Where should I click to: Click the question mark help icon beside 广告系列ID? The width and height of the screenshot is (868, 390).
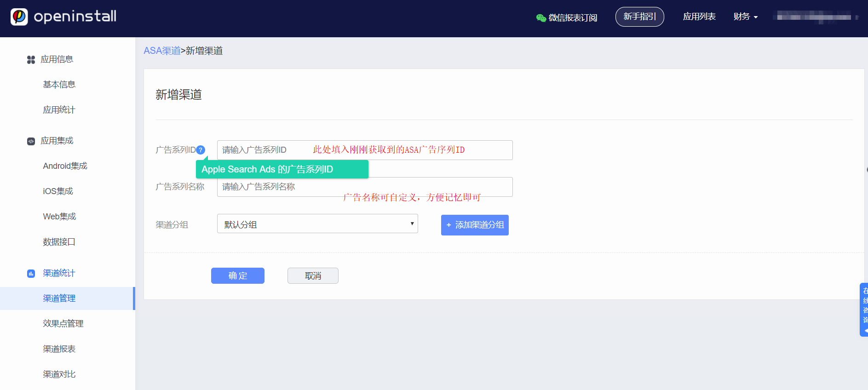[x=201, y=150]
